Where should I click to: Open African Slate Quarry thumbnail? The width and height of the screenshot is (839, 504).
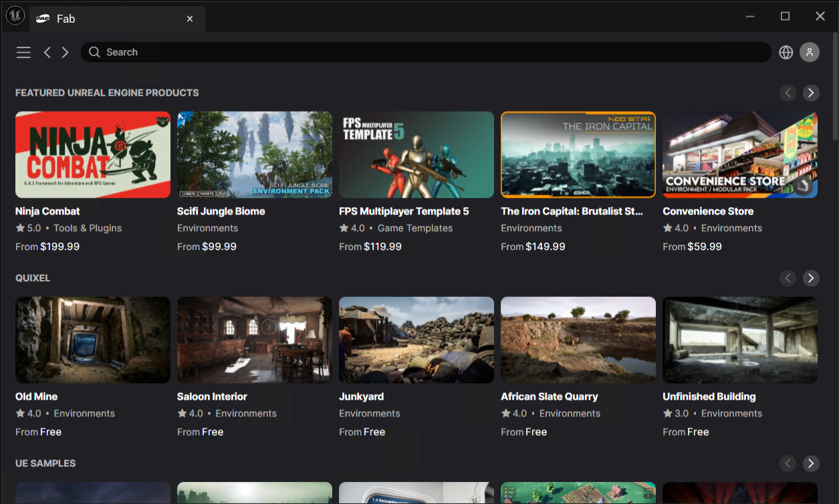tap(578, 340)
